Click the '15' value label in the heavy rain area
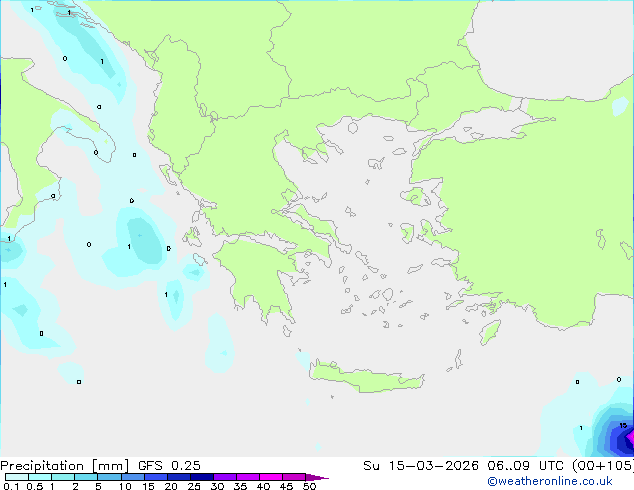Screen dimensions: 634x490 click(x=623, y=425)
